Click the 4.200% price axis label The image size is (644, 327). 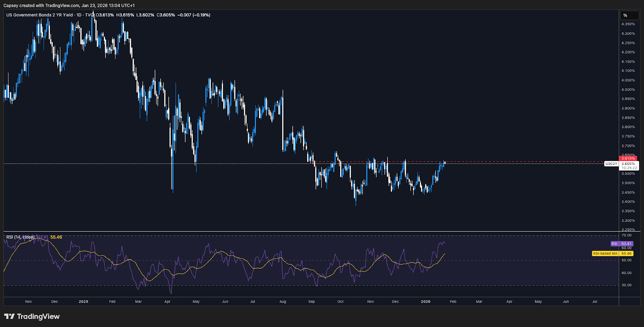(628, 52)
